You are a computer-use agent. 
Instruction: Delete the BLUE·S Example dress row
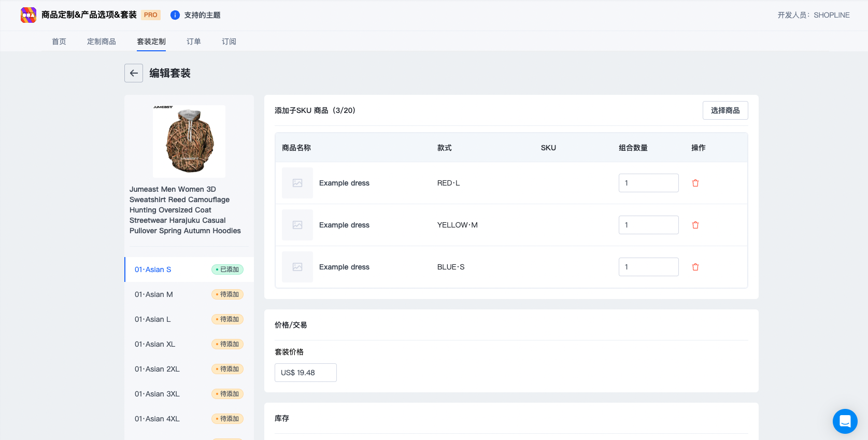tap(695, 267)
